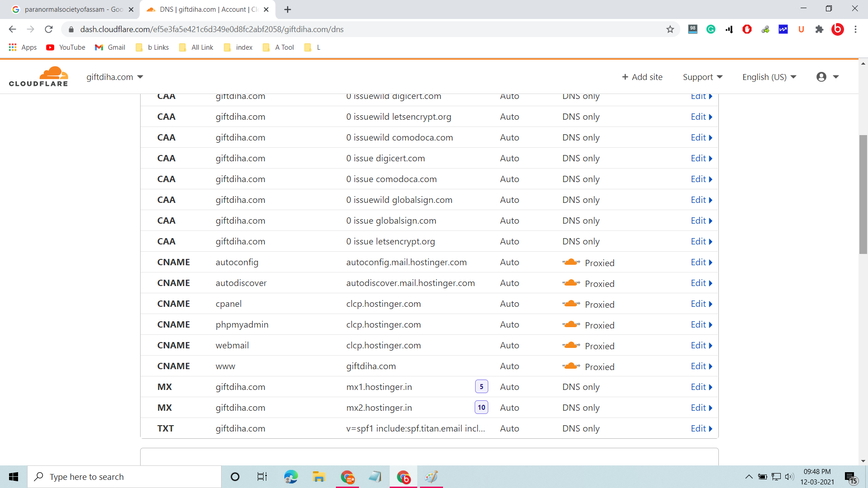Open a new browser tab
The image size is (868, 488).
pos(288,9)
